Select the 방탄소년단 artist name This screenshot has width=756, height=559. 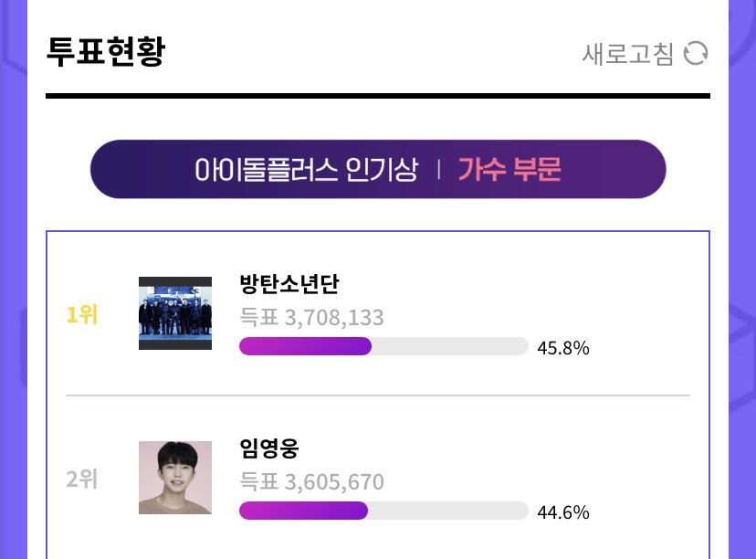point(289,283)
